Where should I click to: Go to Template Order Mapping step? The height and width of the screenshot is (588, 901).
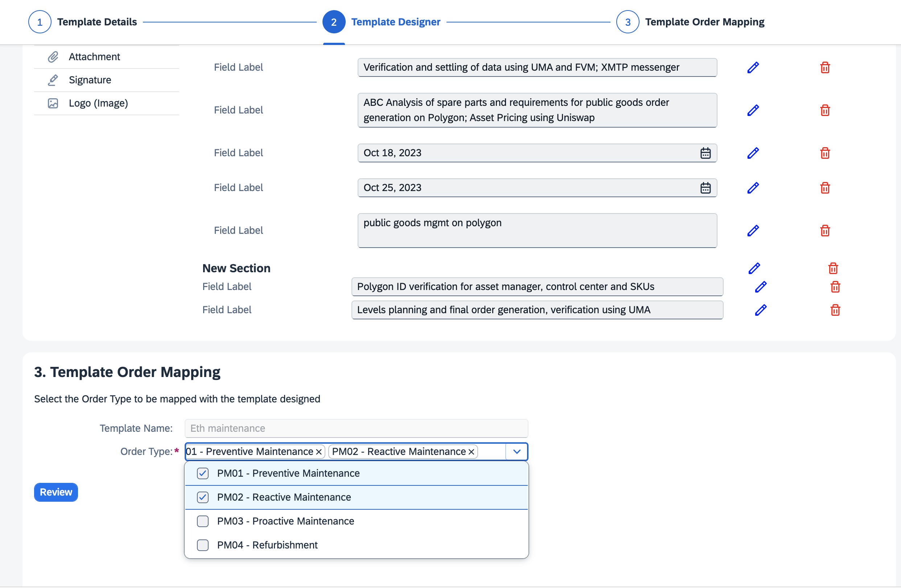tap(628, 22)
